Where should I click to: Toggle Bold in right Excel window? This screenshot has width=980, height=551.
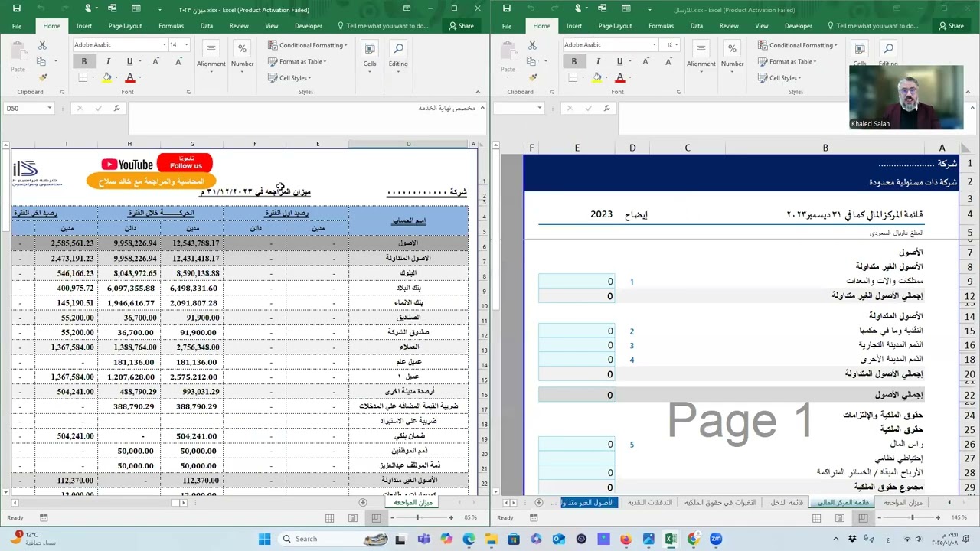click(574, 61)
